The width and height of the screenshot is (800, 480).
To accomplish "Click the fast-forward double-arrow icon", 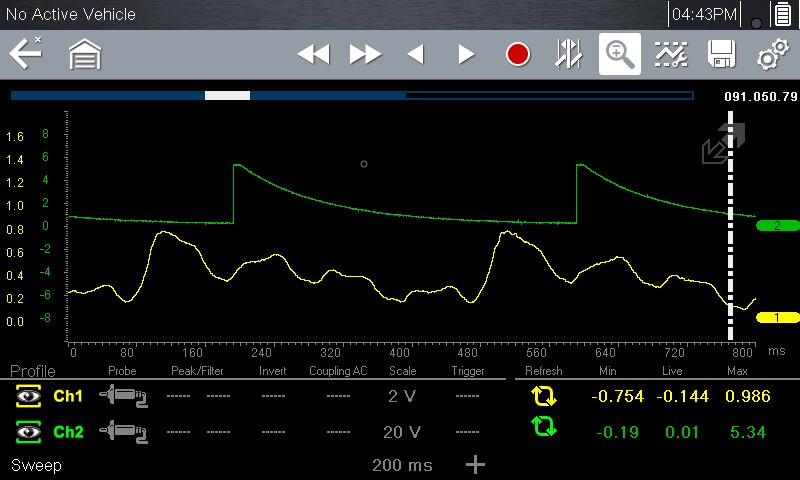I will point(365,55).
